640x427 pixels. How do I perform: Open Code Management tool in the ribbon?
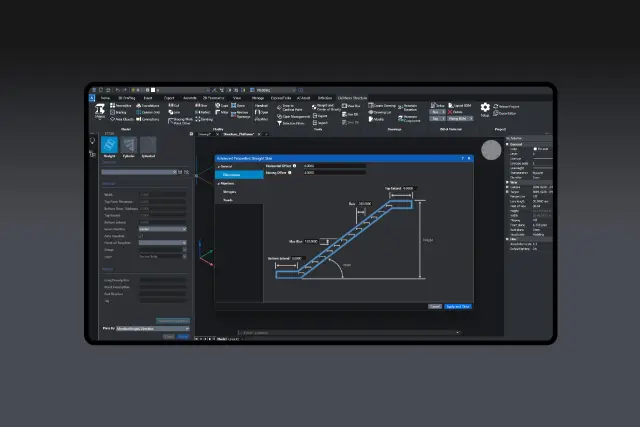293,117
